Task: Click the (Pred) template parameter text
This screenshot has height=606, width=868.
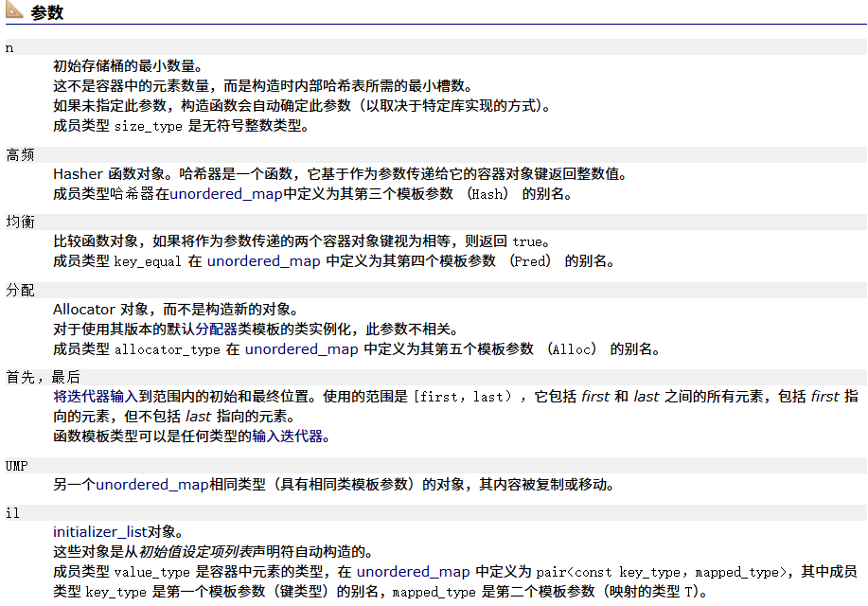Action: point(530,261)
